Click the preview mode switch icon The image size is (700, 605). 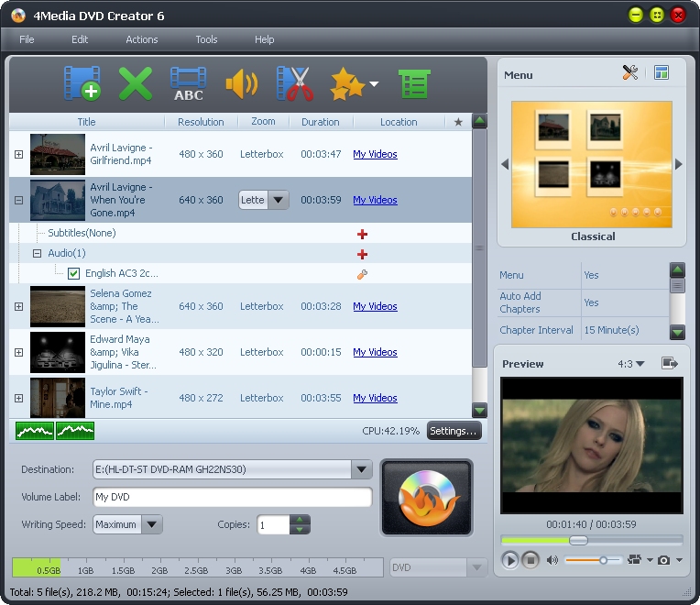[634, 559]
